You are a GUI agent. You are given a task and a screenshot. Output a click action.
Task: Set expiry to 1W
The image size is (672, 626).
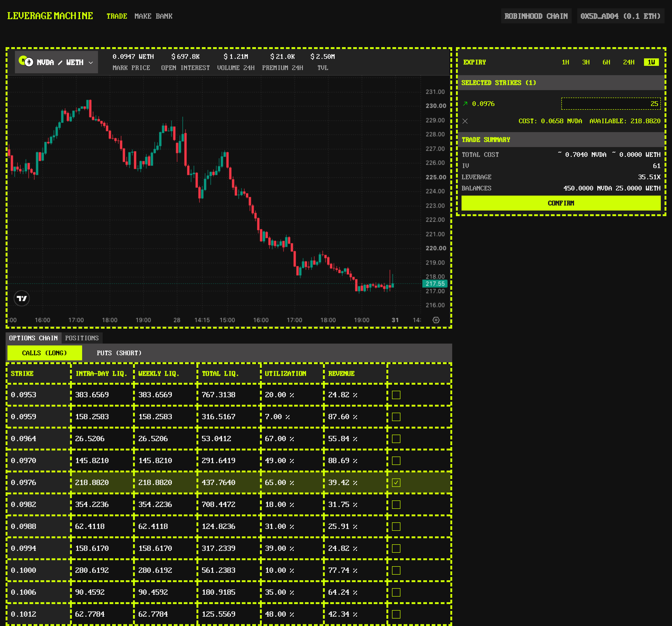point(651,62)
